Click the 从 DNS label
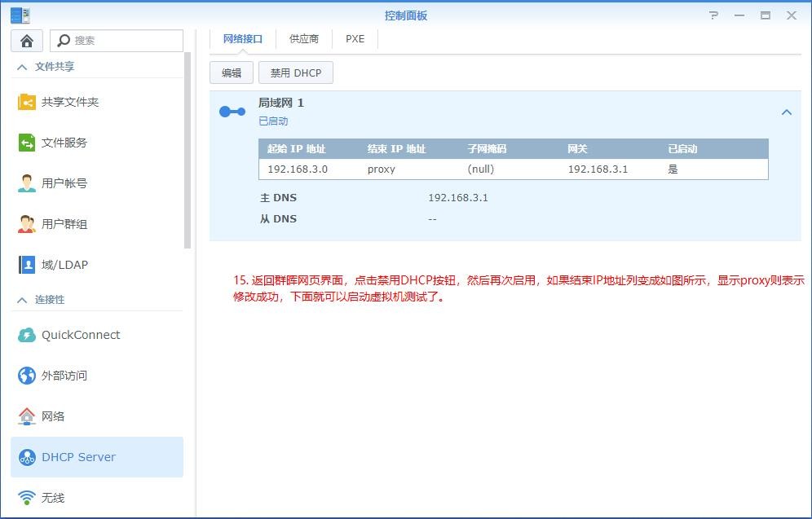Image resolution: width=812 pixels, height=519 pixels. click(278, 219)
